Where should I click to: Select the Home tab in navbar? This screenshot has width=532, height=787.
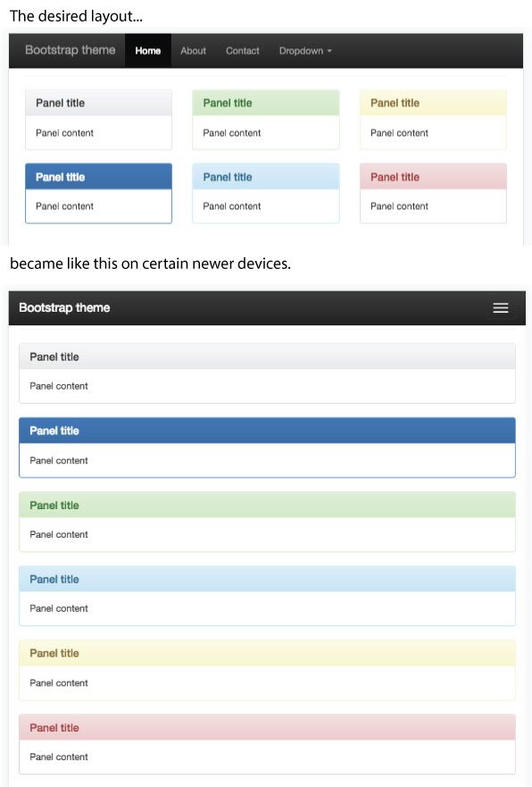[x=148, y=51]
